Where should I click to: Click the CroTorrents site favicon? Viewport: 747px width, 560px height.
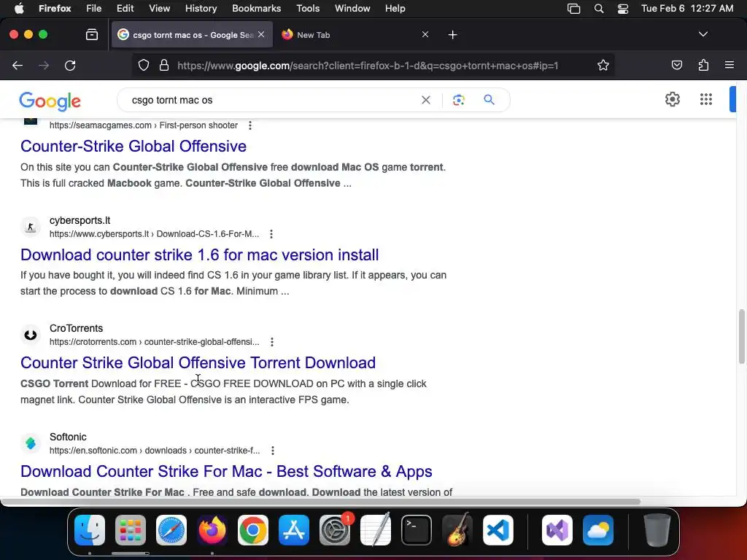click(31, 335)
